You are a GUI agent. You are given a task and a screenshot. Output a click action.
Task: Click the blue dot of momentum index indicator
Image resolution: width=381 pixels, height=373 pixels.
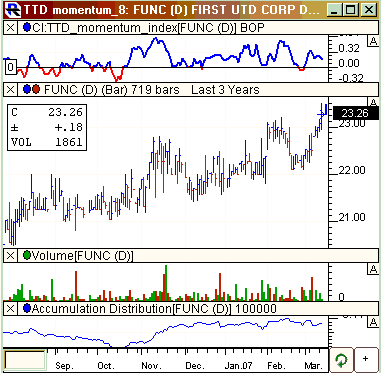pos(27,28)
